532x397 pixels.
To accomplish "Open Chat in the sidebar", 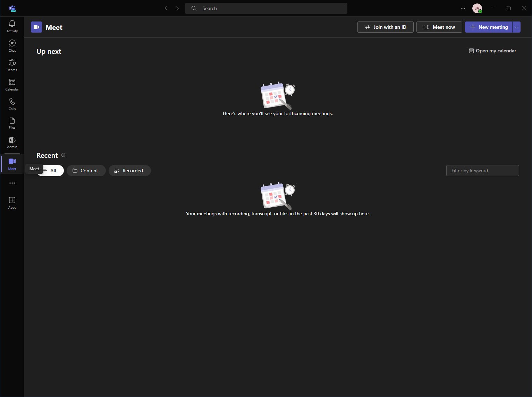I will 12,46.
